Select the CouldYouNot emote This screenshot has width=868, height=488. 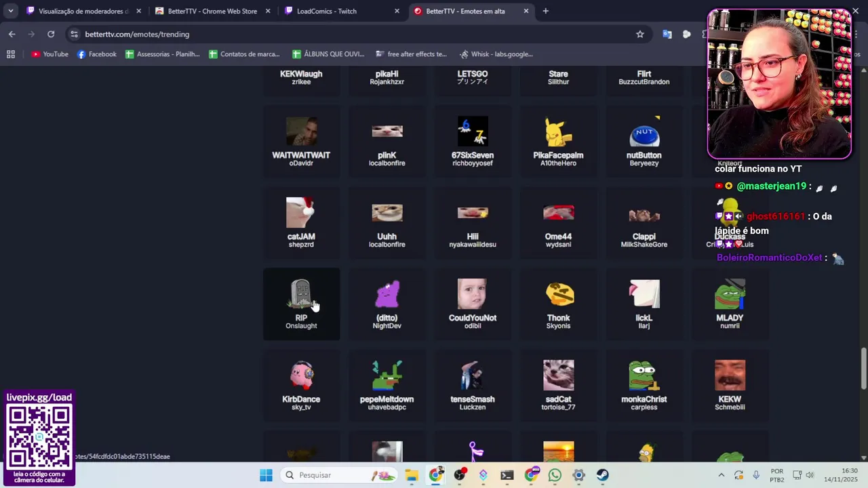point(473,304)
